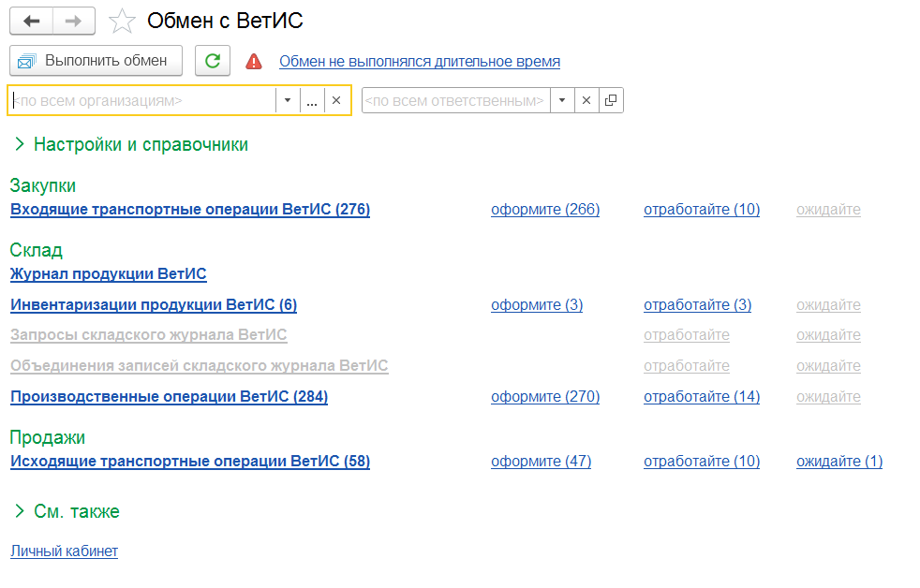The height and width of the screenshot is (588, 920).
Task: Click оформите (270) for production operations
Action: [545, 397]
